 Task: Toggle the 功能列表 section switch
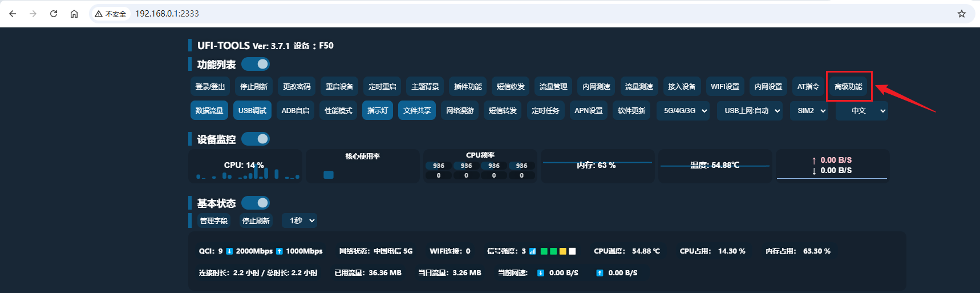pos(256,64)
